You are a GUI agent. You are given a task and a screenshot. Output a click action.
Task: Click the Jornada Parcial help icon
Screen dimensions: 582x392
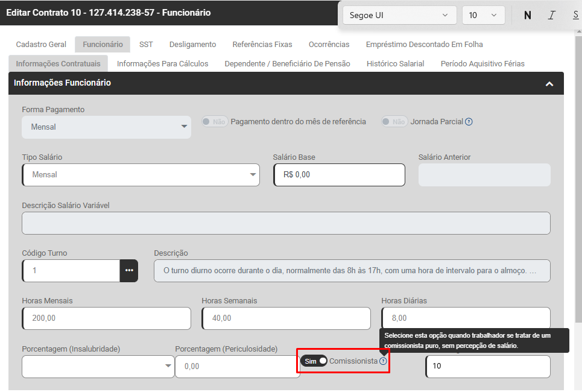click(469, 122)
